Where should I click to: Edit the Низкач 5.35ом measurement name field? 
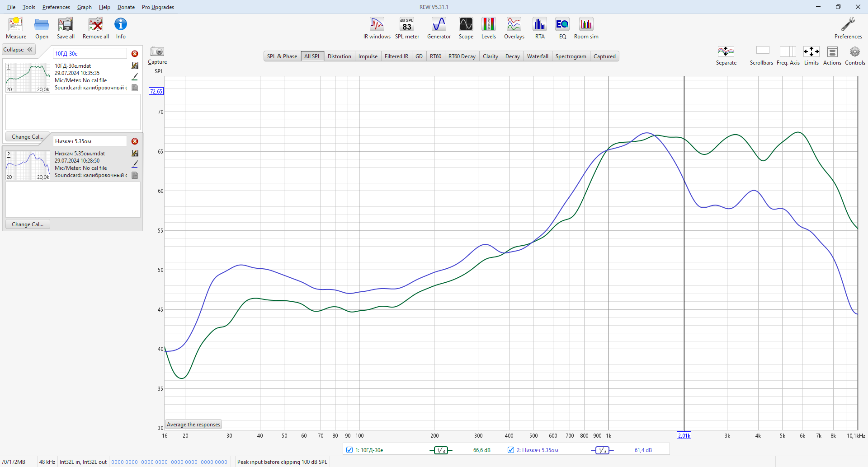coord(90,141)
